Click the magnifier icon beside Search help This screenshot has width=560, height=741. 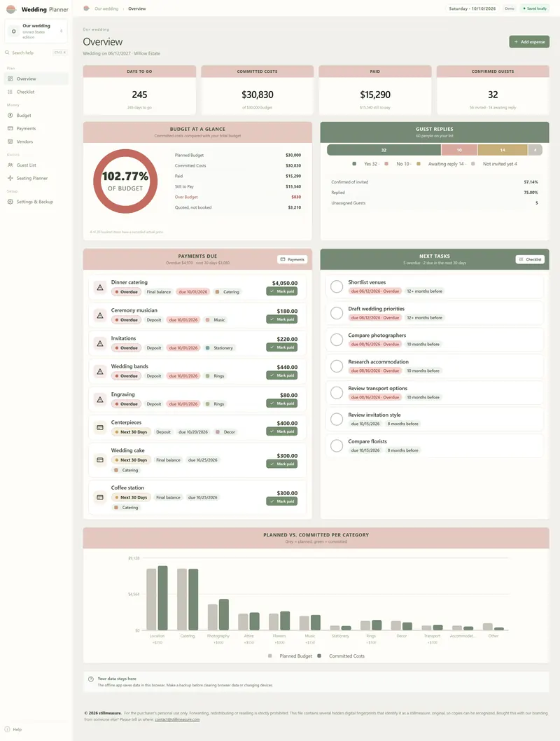[7, 53]
